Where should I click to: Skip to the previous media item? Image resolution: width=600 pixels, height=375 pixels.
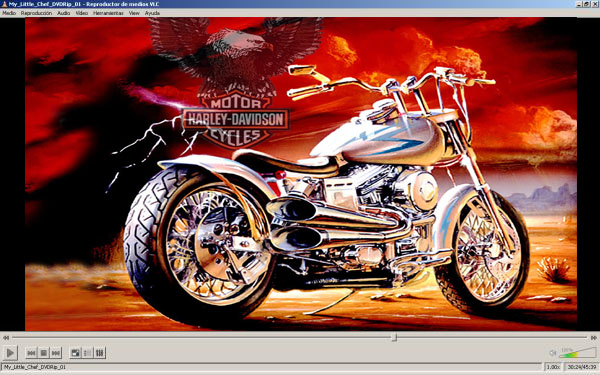[x=31, y=353]
